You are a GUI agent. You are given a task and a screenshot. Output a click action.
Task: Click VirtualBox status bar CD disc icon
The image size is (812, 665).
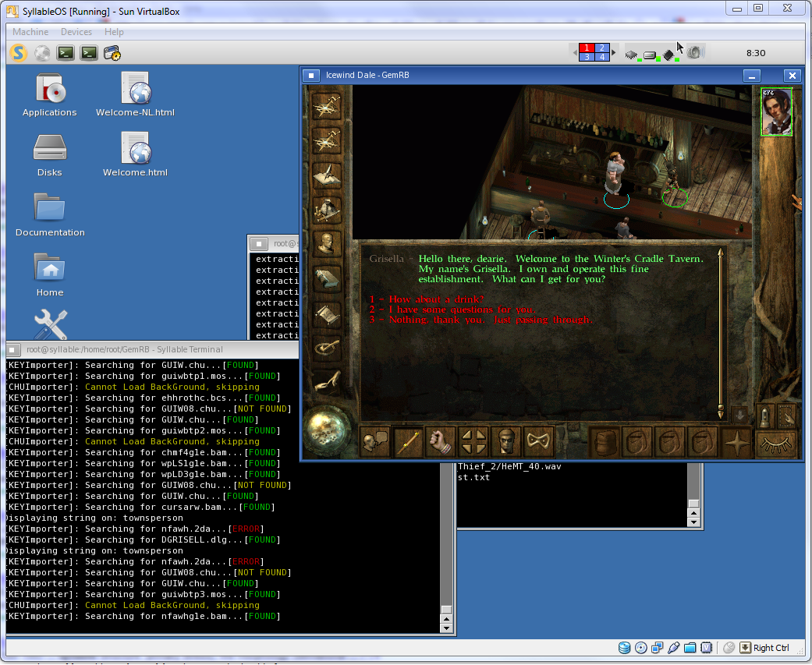[640, 648]
